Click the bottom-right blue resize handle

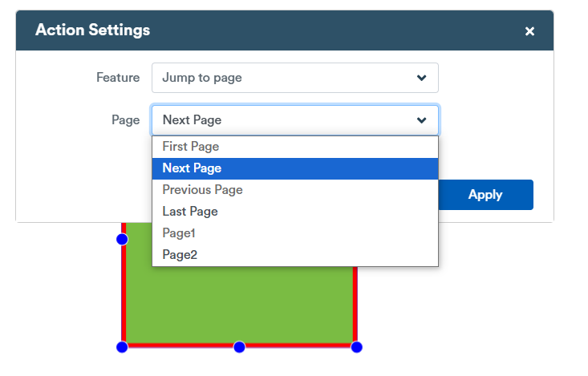click(357, 347)
